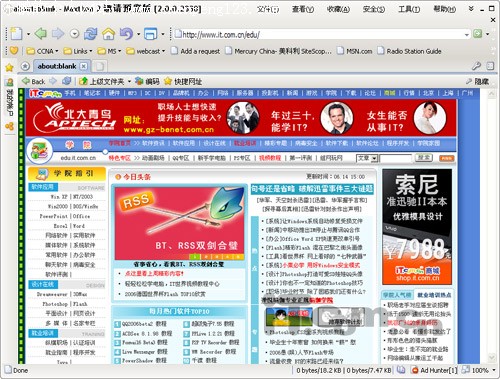This screenshot has width=500, height=379.
Task: Open the 编码 encoding option
Action: (147, 81)
